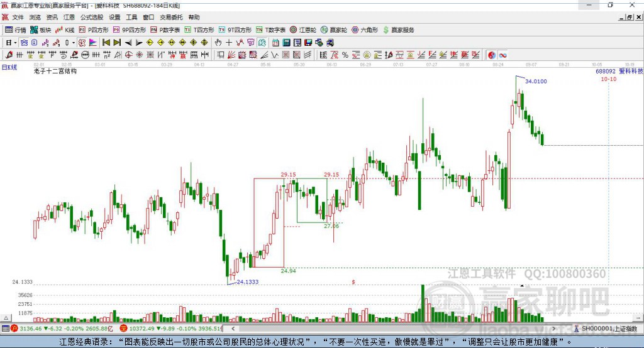Click the 深 index 10372.49 status
This screenshot has height=348, width=644.
click(x=170, y=329)
